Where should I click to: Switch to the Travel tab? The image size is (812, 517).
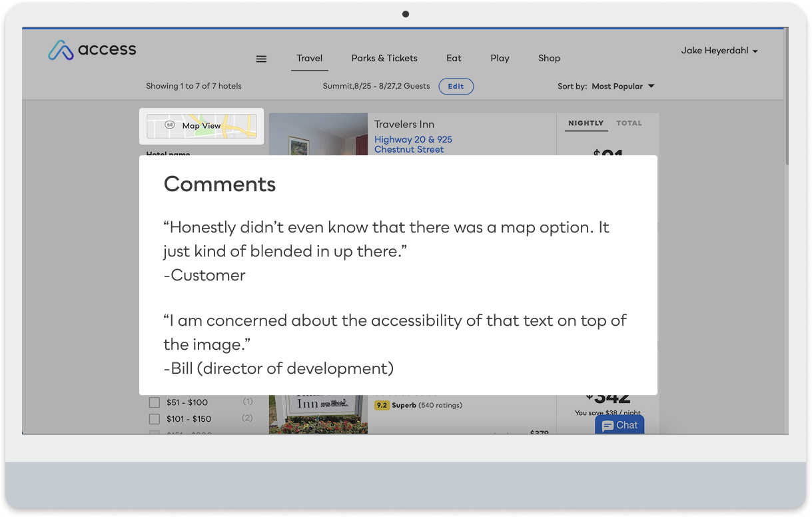(x=310, y=59)
